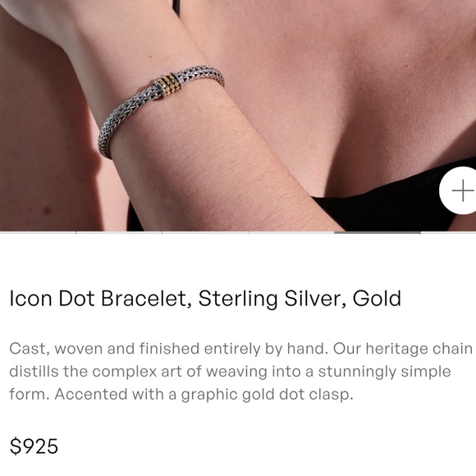Viewport: 476px width, 476px height.
Task: Select the third image indicator segment
Action: pyautogui.click(x=205, y=233)
